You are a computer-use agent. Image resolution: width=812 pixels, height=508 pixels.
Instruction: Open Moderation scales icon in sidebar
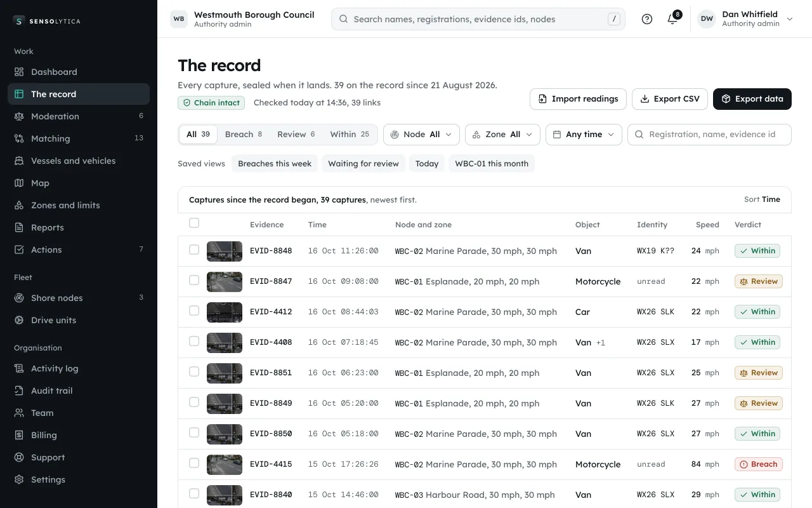click(x=19, y=116)
